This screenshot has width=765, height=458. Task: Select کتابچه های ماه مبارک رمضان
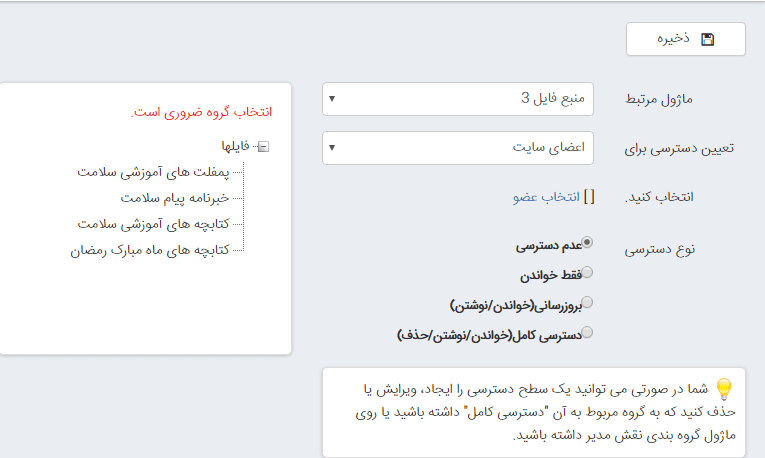(x=143, y=249)
